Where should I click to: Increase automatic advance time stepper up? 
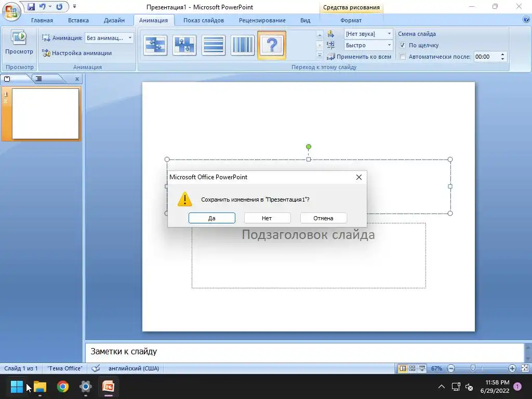pos(502,54)
